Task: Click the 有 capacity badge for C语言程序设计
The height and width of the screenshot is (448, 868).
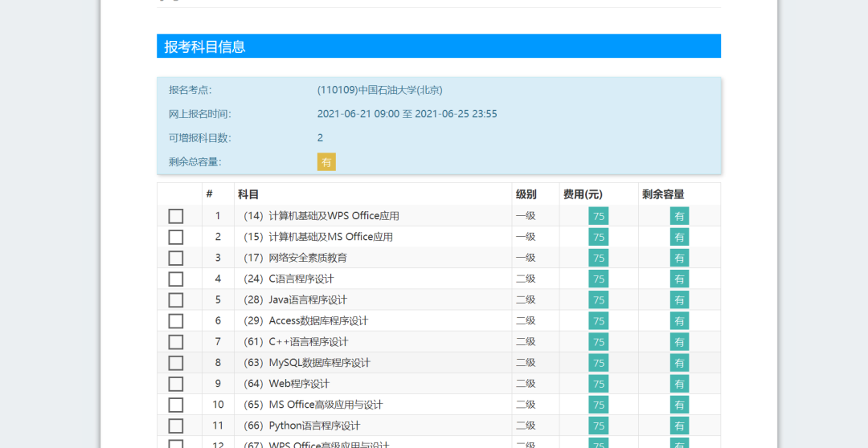Action: [679, 279]
